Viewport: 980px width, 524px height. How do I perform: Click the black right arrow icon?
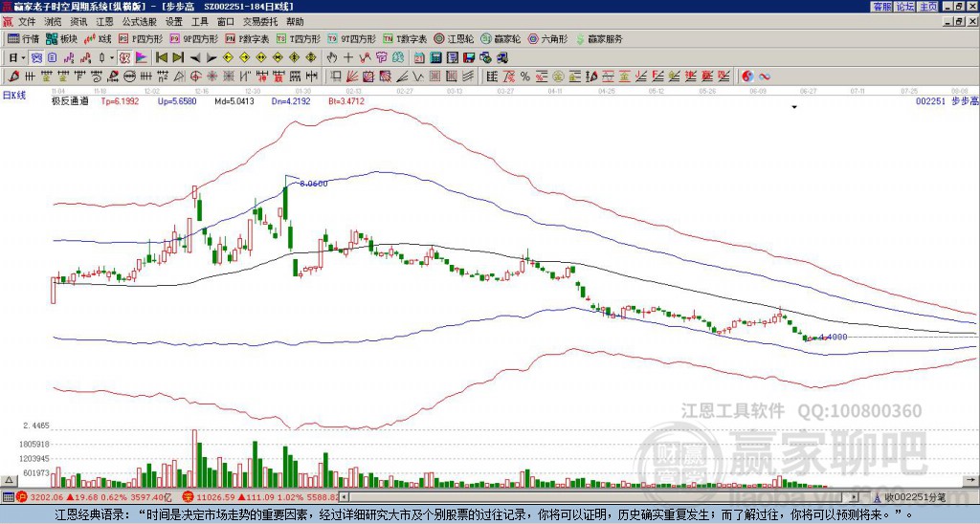pyautogui.click(x=212, y=58)
